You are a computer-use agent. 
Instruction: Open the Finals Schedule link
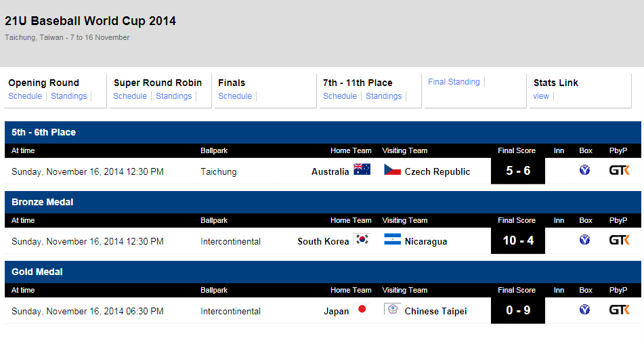pyautogui.click(x=235, y=96)
